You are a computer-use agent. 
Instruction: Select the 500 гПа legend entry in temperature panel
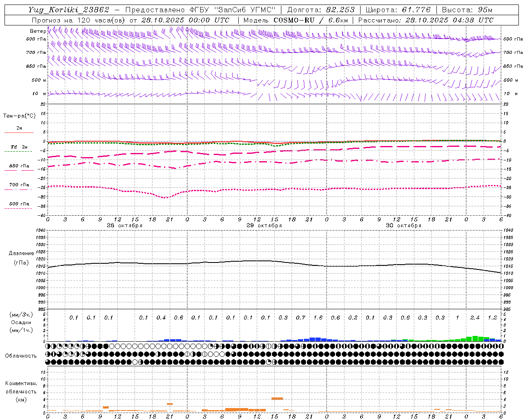tap(19, 203)
